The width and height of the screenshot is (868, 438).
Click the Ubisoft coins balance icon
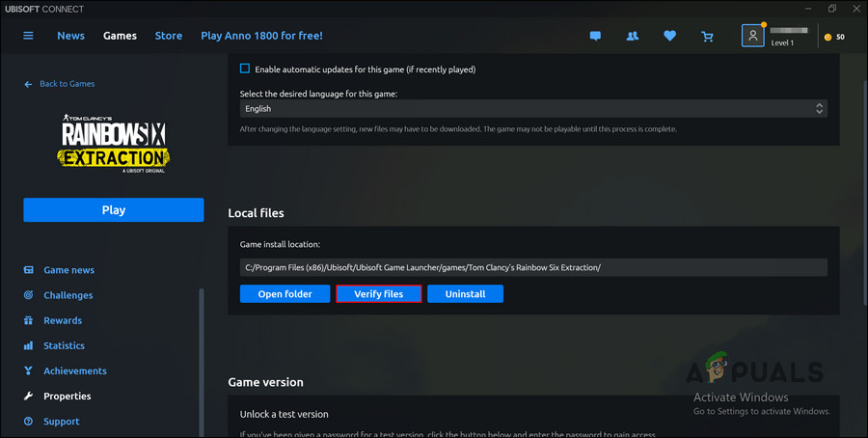click(827, 37)
